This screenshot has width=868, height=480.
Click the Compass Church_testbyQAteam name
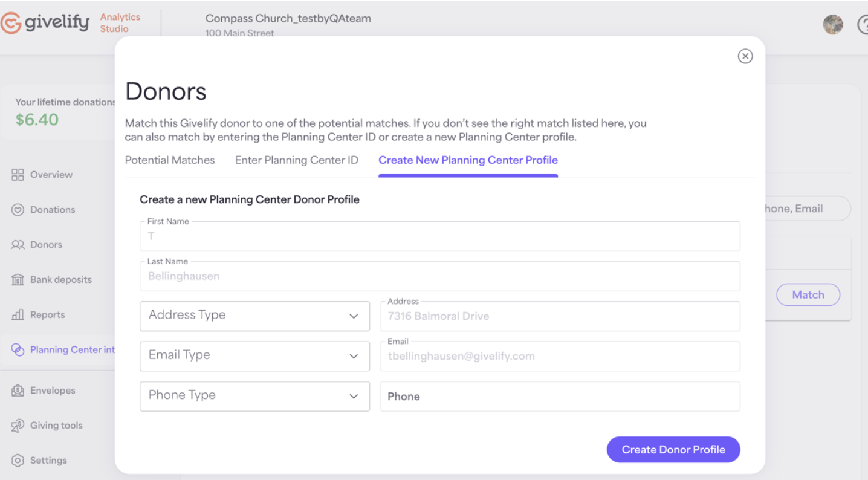288,18
